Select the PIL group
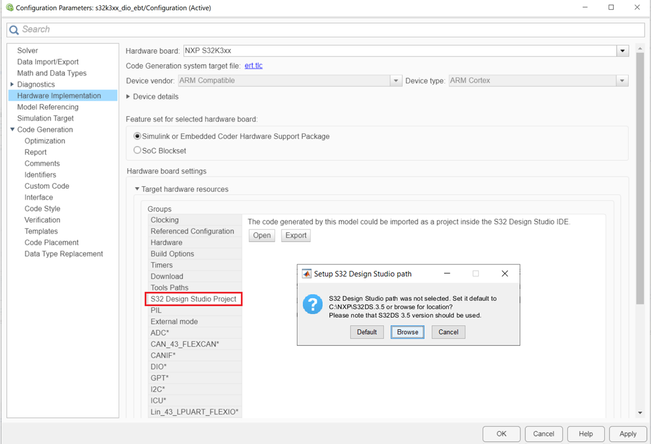The image size is (651, 444). click(195, 310)
